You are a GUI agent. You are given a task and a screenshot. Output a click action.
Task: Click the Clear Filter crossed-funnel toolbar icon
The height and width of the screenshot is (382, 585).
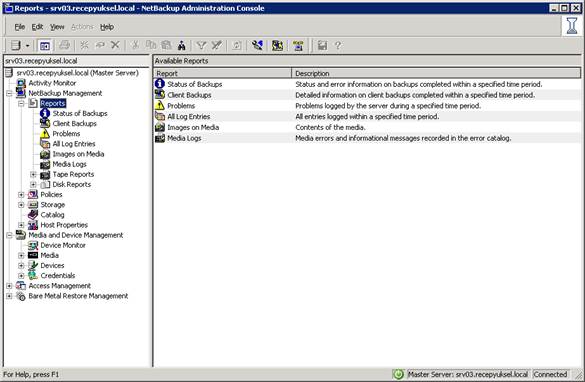[217, 46]
